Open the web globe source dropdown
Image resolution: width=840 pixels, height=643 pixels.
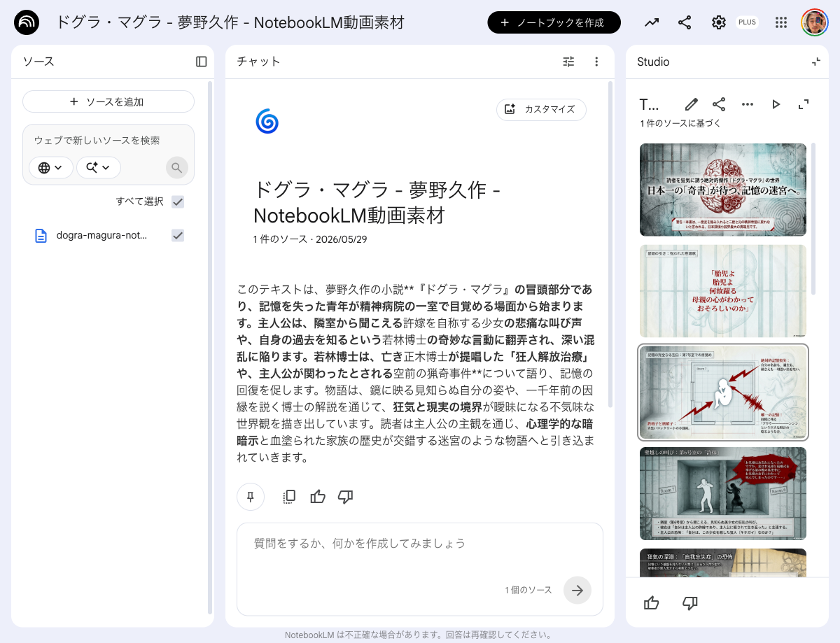pos(51,167)
